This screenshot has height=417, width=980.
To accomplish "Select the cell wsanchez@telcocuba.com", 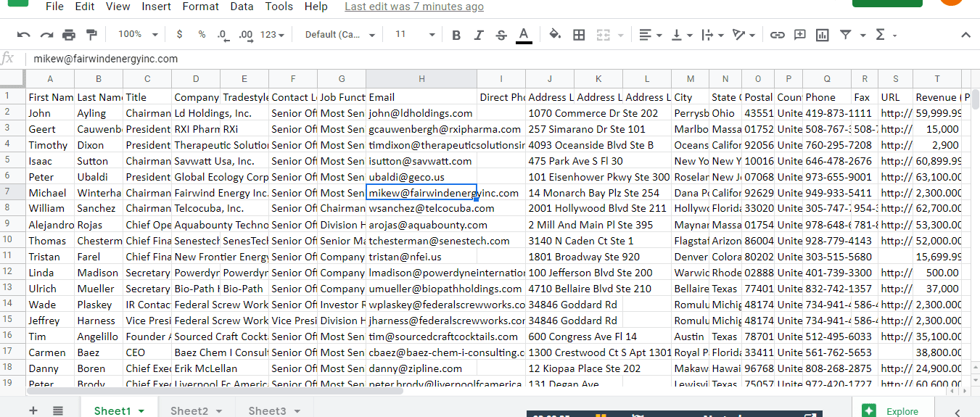I will coord(421,208).
